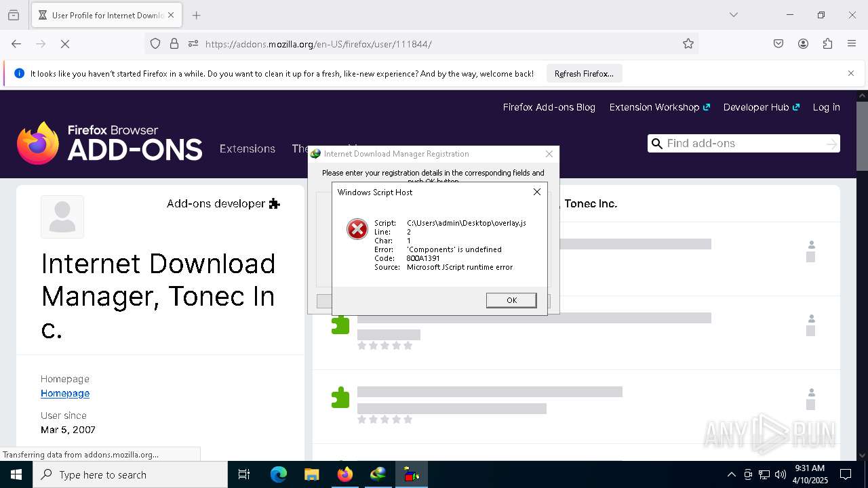Click the Type here to search box
Viewport: 868px width, 488px height.
point(130,474)
